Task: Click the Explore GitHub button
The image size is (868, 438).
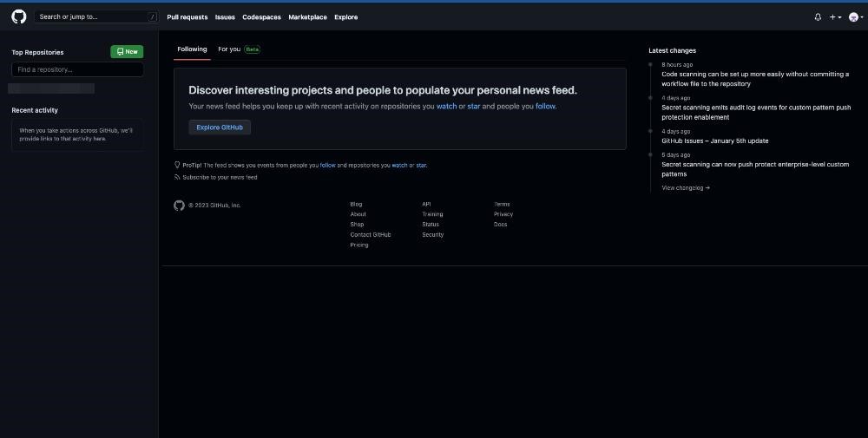Action: pos(220,127)
